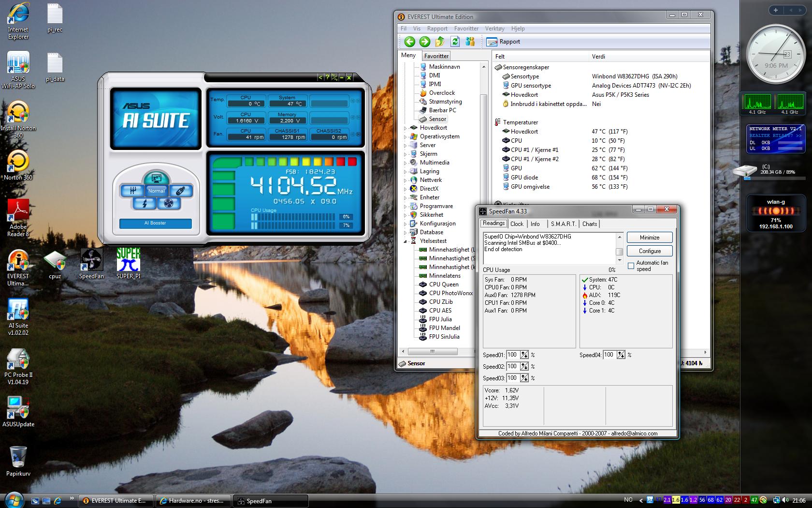The height and width of the screenshot is (508, 812).
Task: Open Papirkurv recycle bin
Action: point(18,461)
